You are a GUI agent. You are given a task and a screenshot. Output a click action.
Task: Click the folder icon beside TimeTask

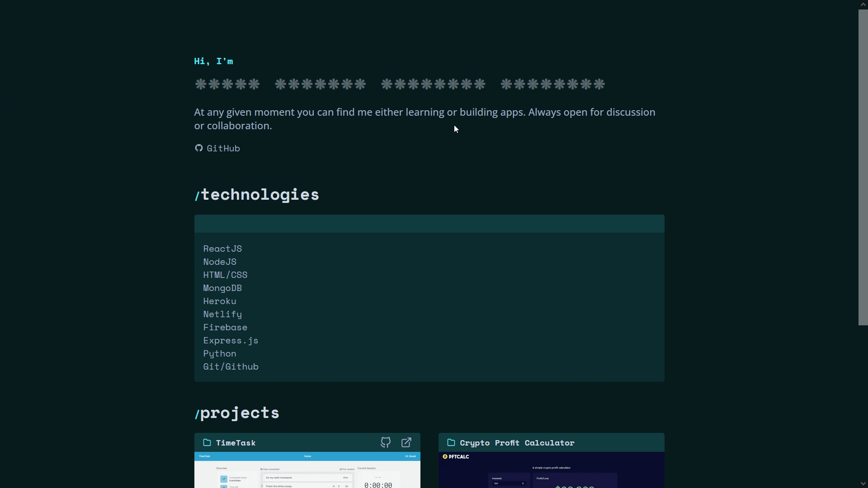pos(207,443)
